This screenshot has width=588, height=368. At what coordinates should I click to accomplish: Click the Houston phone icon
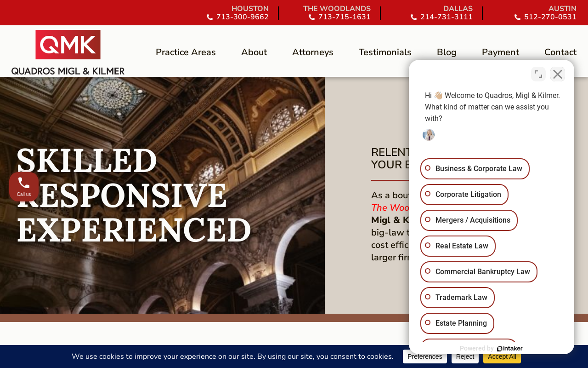[210, 17]
